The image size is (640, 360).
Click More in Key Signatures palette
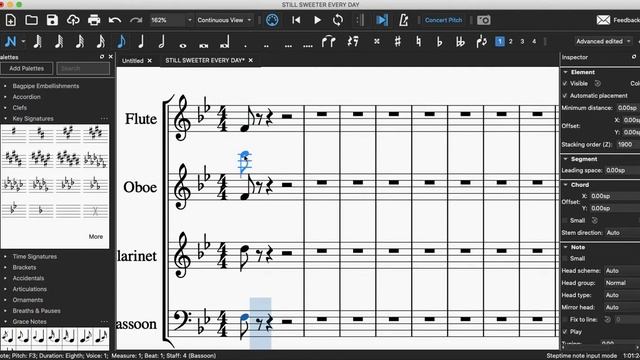tap(96, 237)
